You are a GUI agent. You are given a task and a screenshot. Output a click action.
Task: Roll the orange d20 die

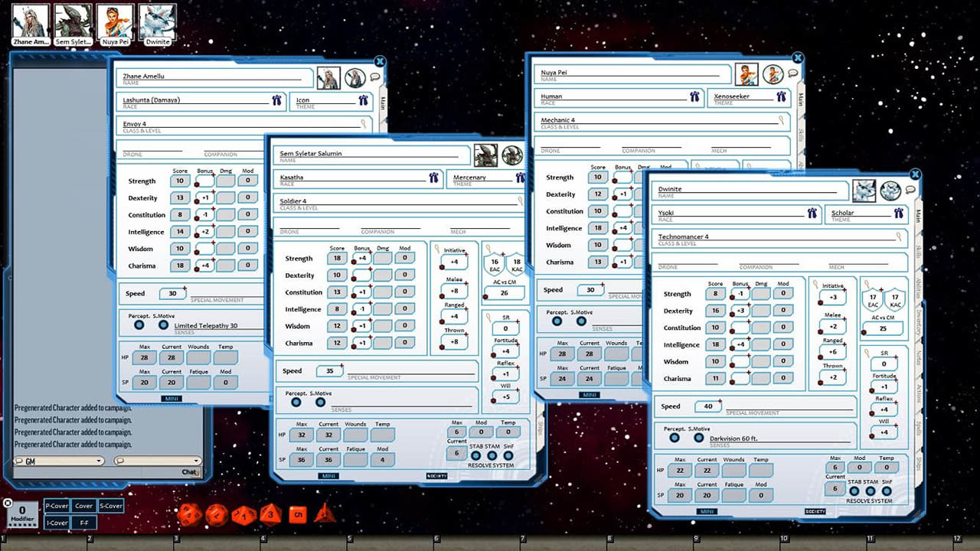pyautogui.click(x=190, y=515)
